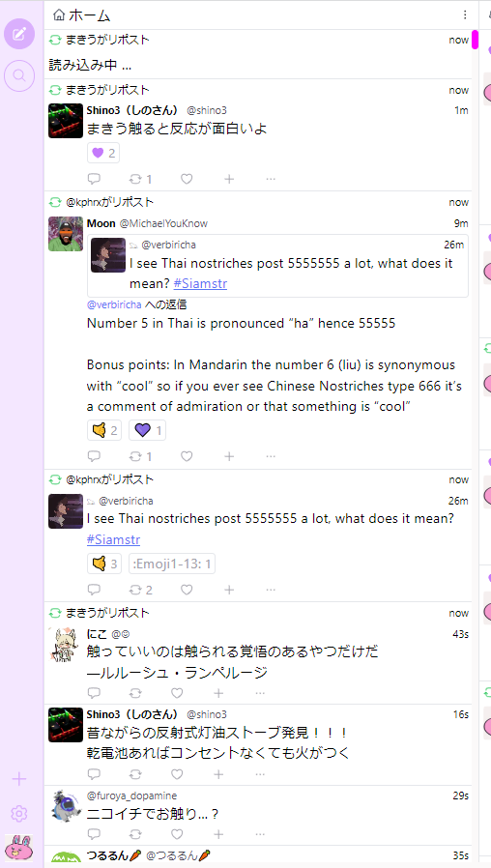Open the search icon in sidebar
The height and width of the screenshot is (868, 491).
tap(19, 75)
